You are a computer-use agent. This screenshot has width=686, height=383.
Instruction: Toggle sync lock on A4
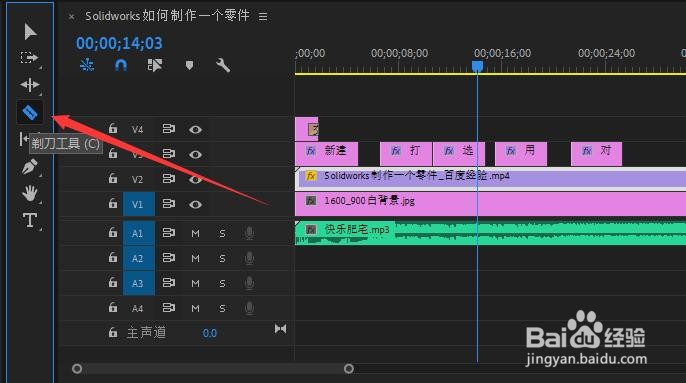tap(168, 308)
